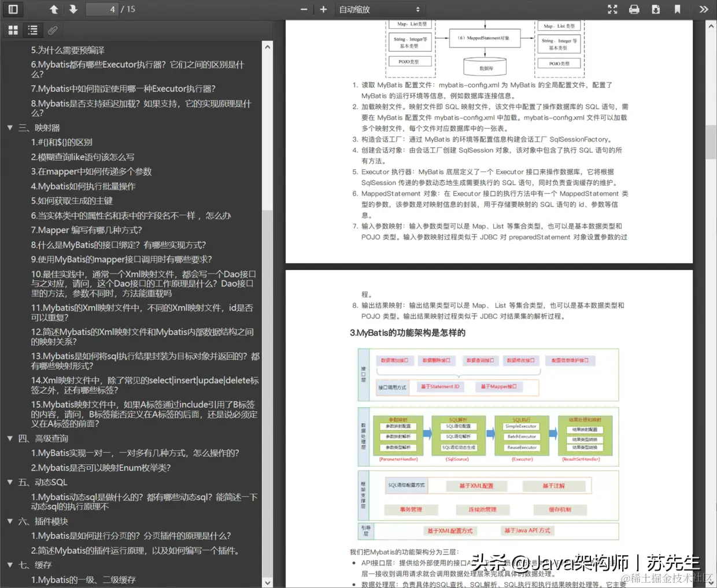Open the 自动缩放 zoom dropdown

pos(379,9)
